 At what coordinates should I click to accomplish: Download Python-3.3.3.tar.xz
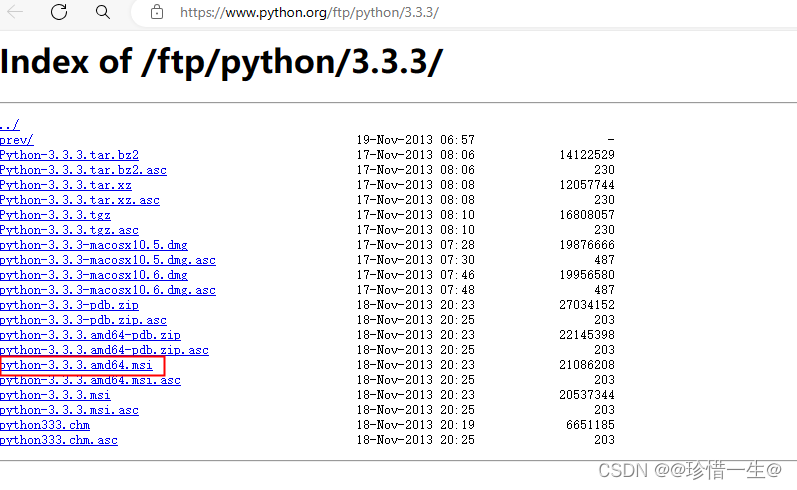pos(66,185)
